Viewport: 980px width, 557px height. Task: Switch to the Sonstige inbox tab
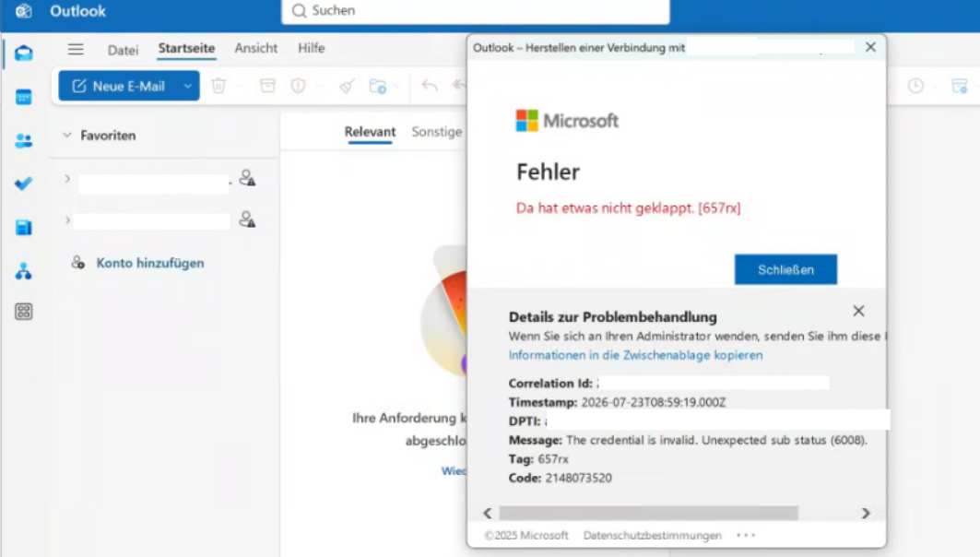(436, 132)
